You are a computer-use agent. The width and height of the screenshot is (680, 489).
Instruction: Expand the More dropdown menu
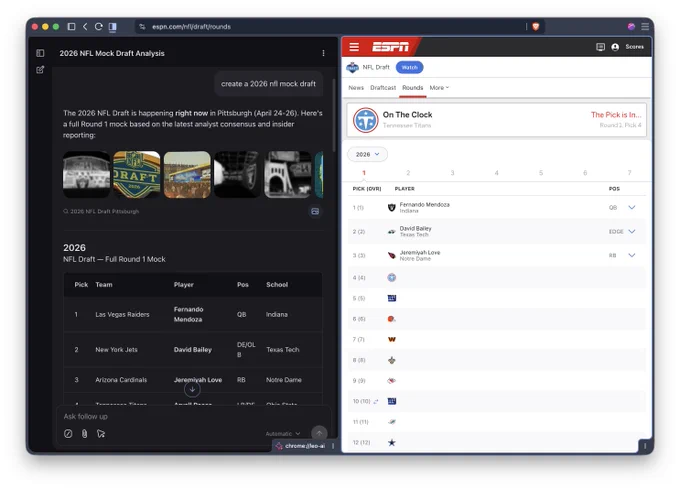coord(439,88)
